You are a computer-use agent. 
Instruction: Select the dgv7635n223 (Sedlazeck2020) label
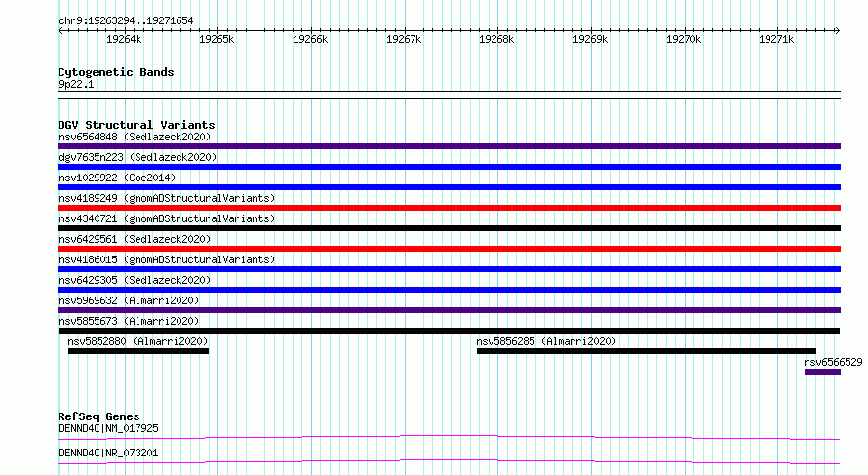138,157
